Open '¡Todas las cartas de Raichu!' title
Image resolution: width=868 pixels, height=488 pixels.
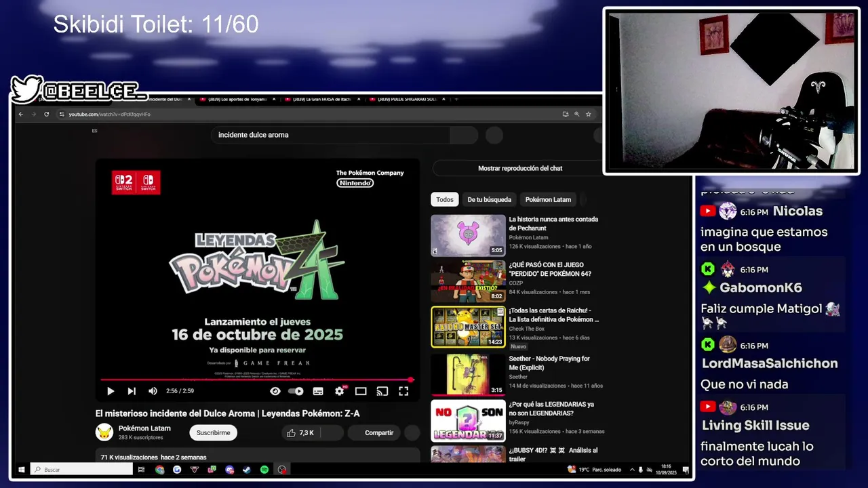click(554, 314)
